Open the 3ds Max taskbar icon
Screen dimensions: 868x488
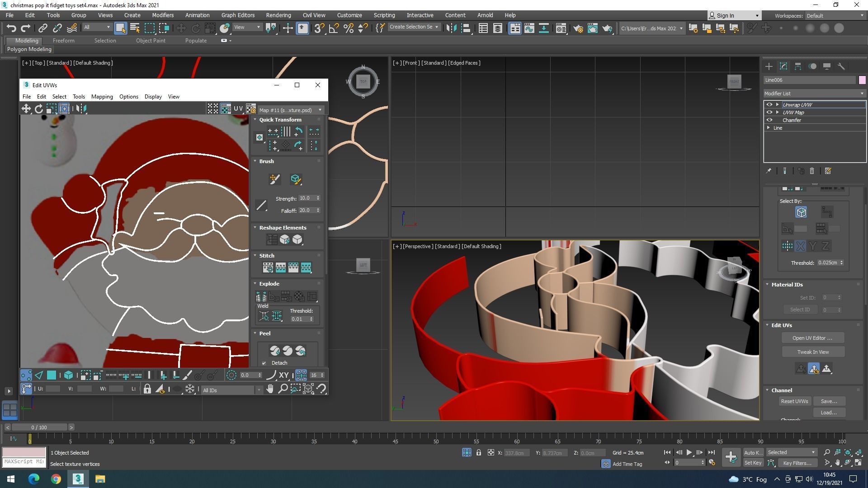pos(78,479)
